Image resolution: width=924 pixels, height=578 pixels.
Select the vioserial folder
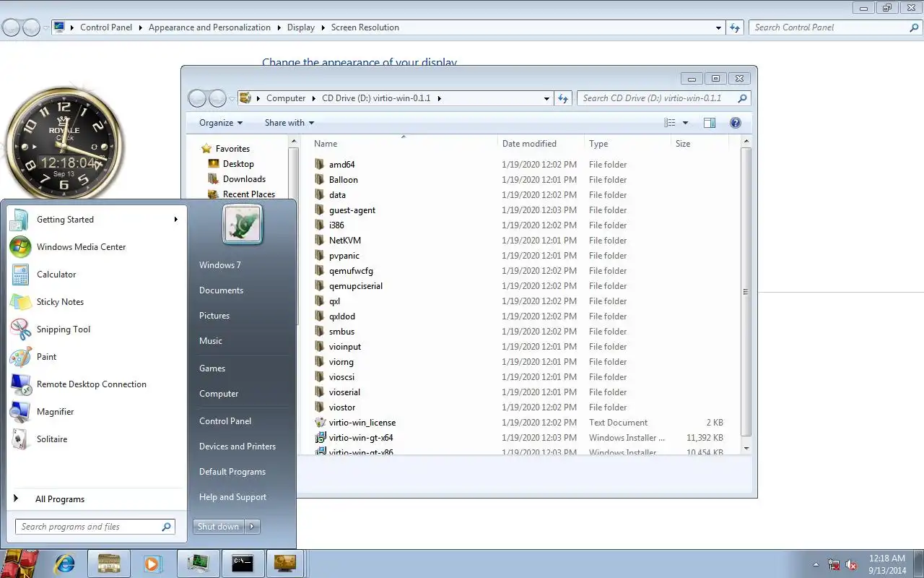[344, 392]
